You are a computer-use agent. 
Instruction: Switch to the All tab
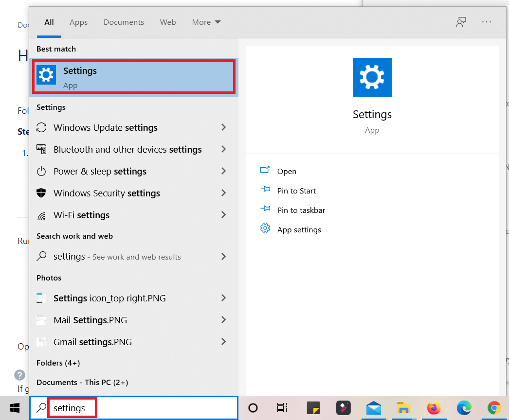click(x=49, y=22)
